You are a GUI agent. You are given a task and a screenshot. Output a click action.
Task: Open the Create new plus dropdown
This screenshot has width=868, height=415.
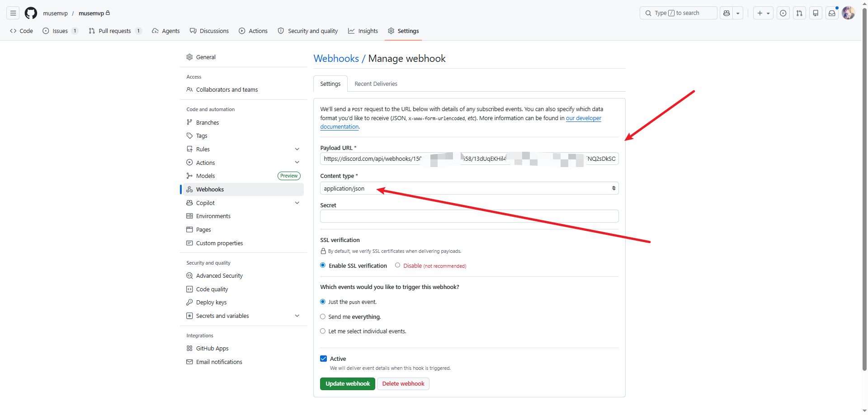point(763,13)
